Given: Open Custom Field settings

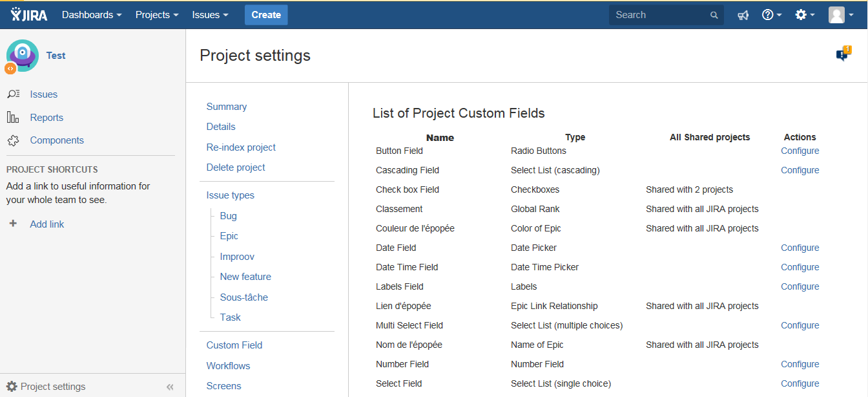Looking at the screenshot, I should 234,345.
